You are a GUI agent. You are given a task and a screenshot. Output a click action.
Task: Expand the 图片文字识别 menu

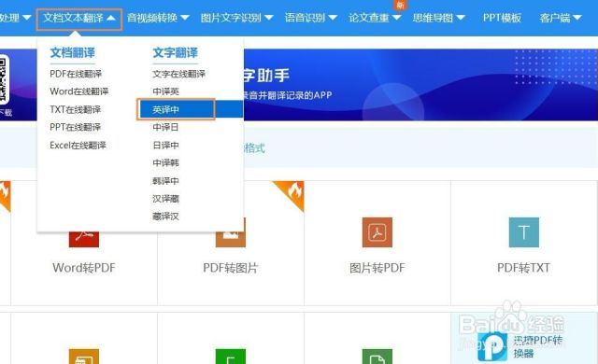pyautogui.click(x=236, y=18)
